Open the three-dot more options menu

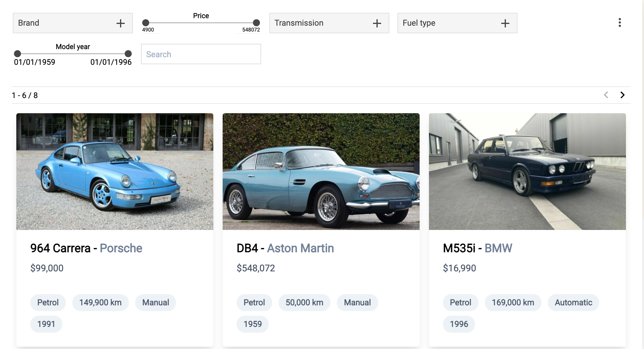620,23
